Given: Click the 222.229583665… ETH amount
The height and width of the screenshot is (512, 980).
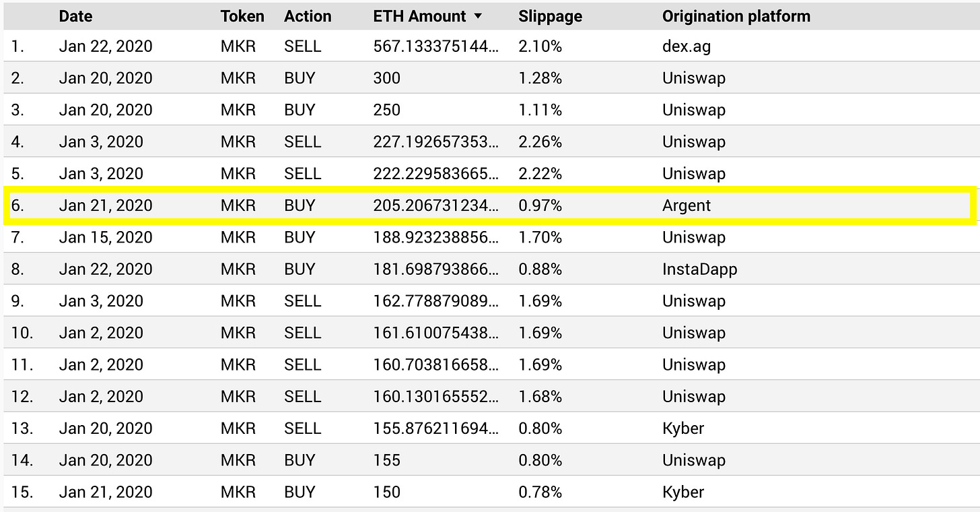Looking at the screenshot, I should pyautogui.click(x=436, y=174).
